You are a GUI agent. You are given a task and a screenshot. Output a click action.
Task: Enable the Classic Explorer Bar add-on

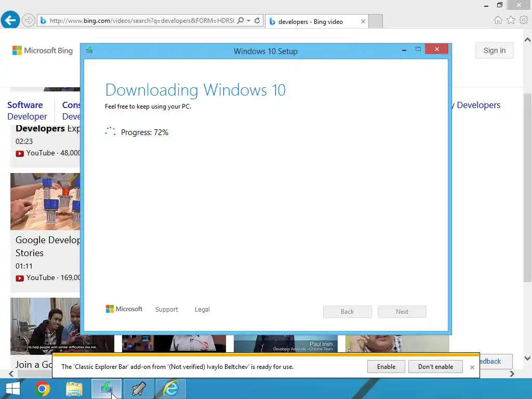pos(386,367)
